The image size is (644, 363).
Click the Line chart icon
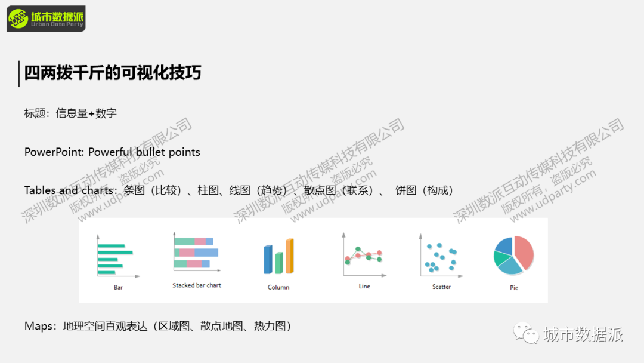364,255
